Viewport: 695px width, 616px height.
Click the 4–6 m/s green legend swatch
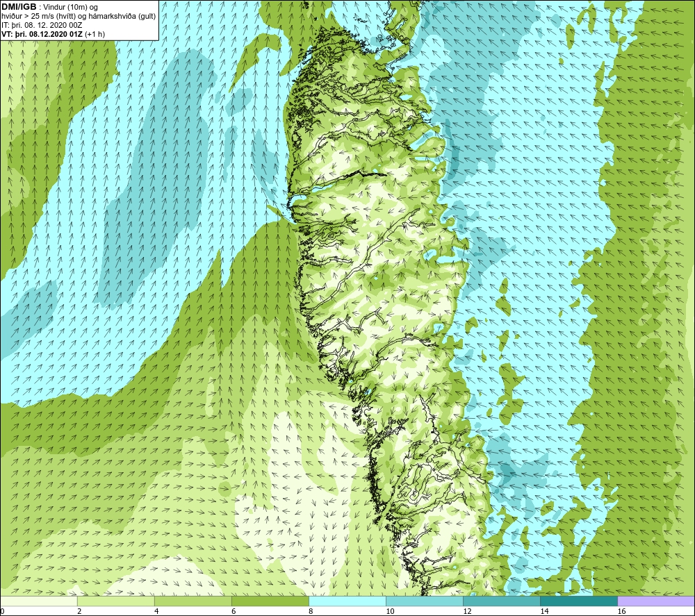[x=193, y=601]
